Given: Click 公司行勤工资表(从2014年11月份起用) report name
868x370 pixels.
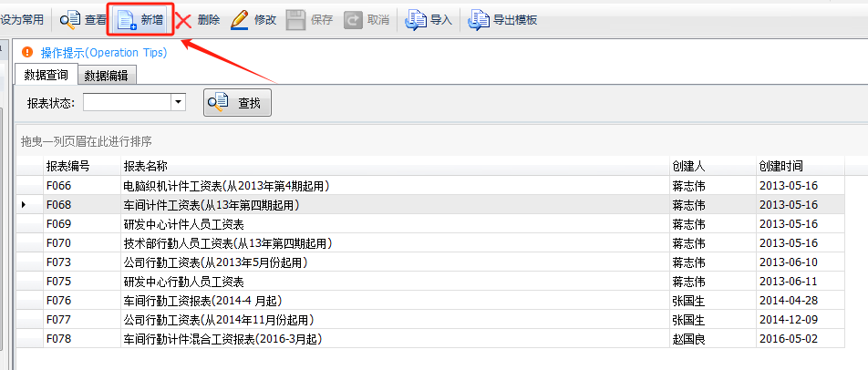Looking at the screenshot, I should (219, 320).
